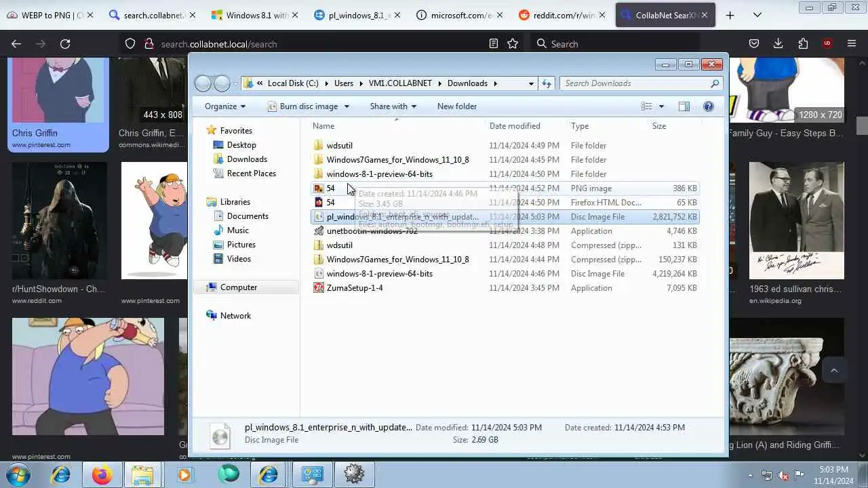Open the Firefox hamburger application menu
Screen dimensions: 868x488
point(852,43)
